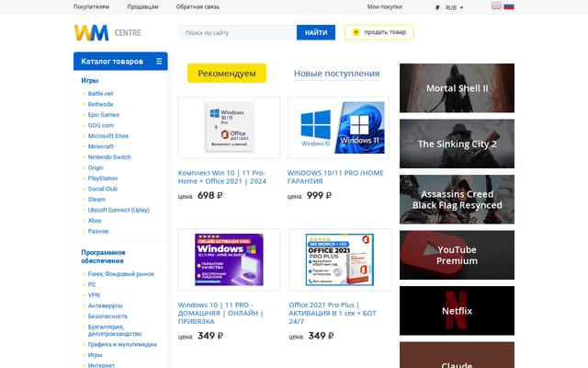
Task: Click the продать товар button
Action: pyautogui.click(x=379, y=32)
